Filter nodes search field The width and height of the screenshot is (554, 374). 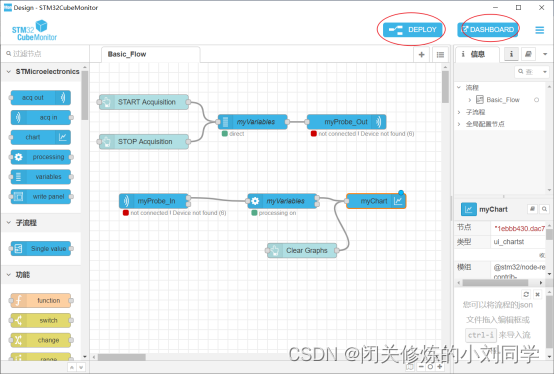45,54
